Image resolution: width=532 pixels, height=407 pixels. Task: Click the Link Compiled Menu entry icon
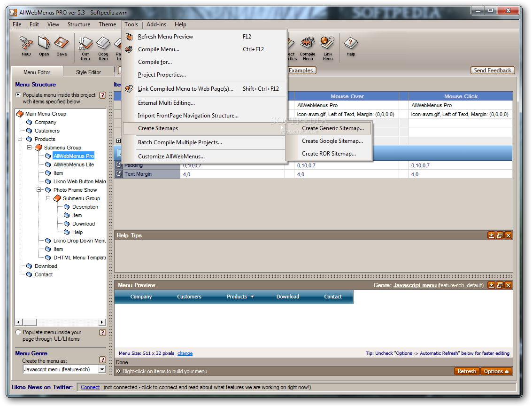[129, 89]
